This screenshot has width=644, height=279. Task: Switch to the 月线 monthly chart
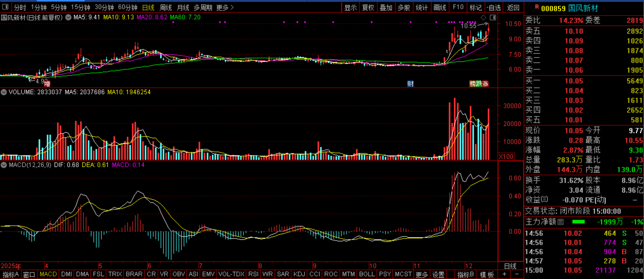(183, 7)
